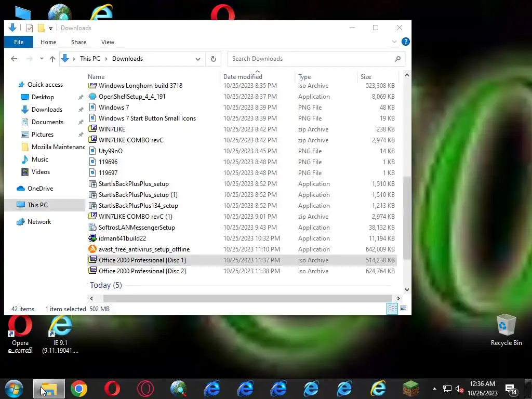
Task: Open the muted volume tray icon
Action: point(460,389)
